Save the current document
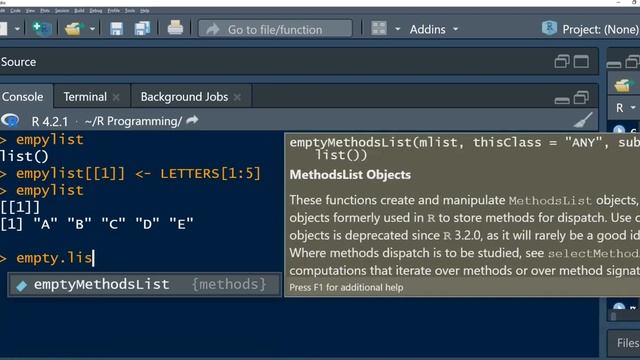This screenshot has height=360, width=640. [x=116, y=29]
